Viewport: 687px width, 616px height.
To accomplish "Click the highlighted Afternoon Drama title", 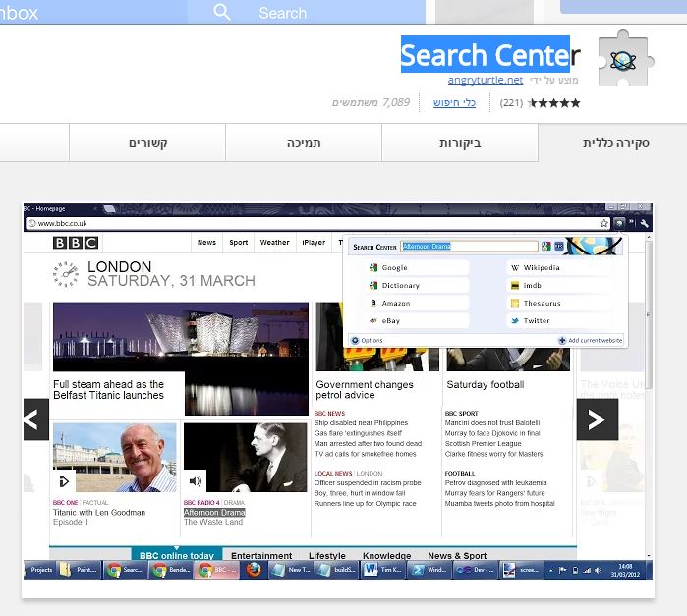I will coord(214,513).
